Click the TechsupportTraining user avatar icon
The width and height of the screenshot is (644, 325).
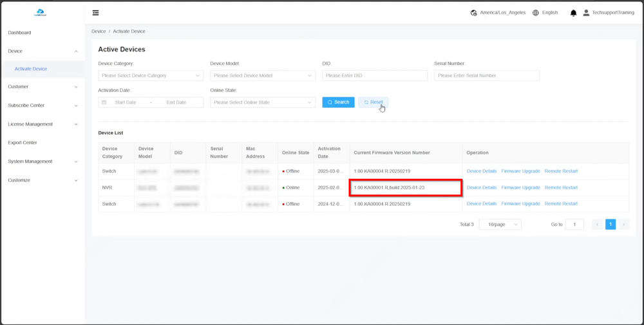pos(586,13)
